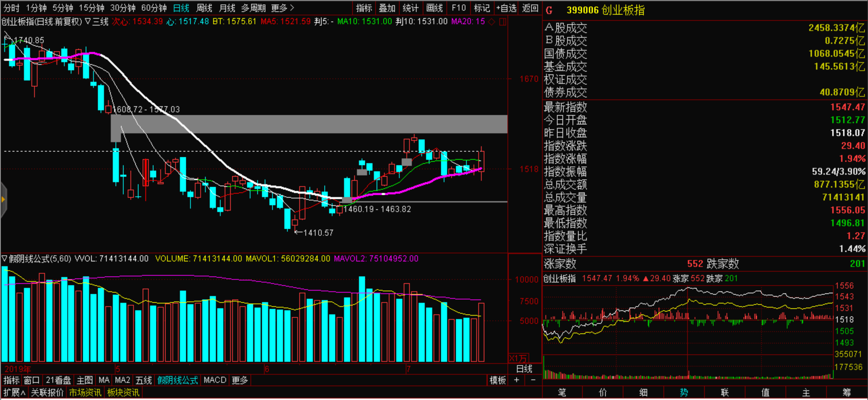Click the plus zoom-in chart button

click(x=516, y=380)
